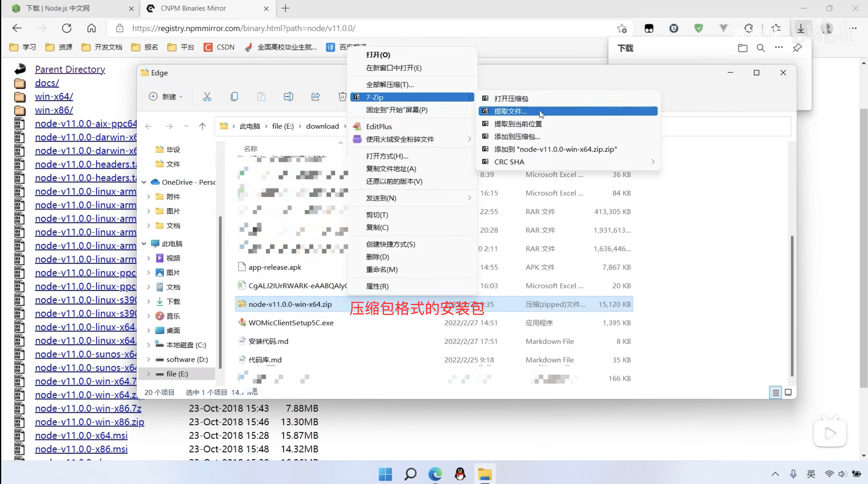This screenshot has height=484, width=868.
Task: Open the Parent Directory link
Action: tap(70, 69)
